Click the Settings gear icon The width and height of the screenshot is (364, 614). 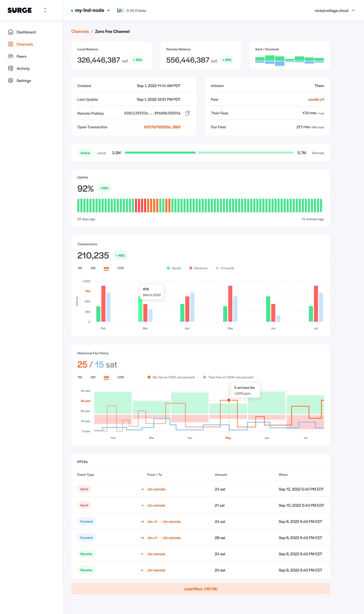(10, 81)
